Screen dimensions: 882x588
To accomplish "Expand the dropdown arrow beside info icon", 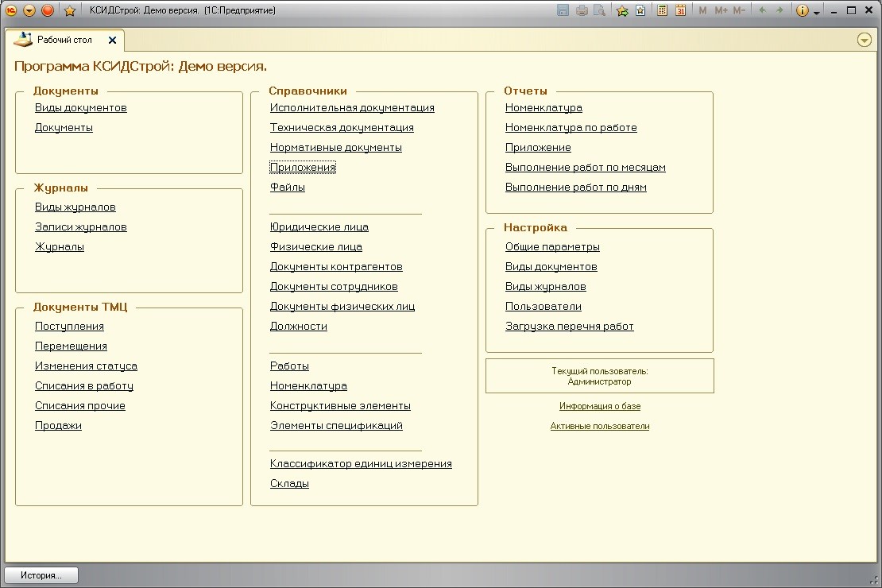I will pos(817,12).
